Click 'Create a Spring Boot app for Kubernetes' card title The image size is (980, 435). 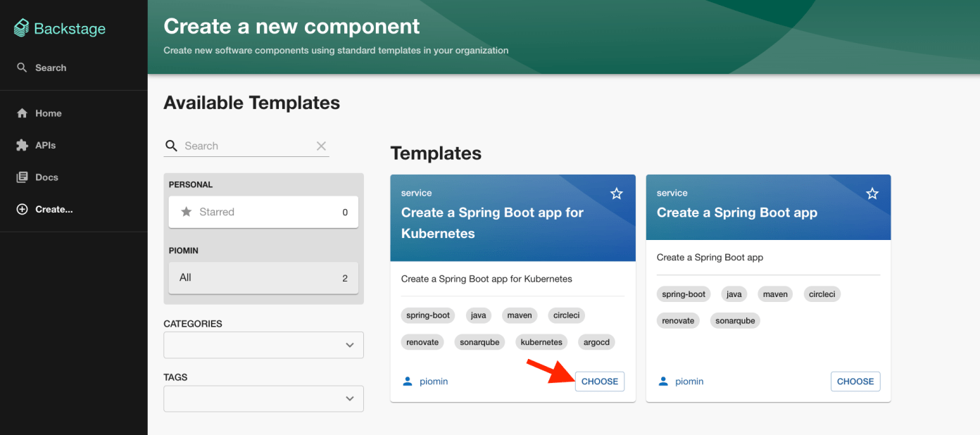click(492, 223)
